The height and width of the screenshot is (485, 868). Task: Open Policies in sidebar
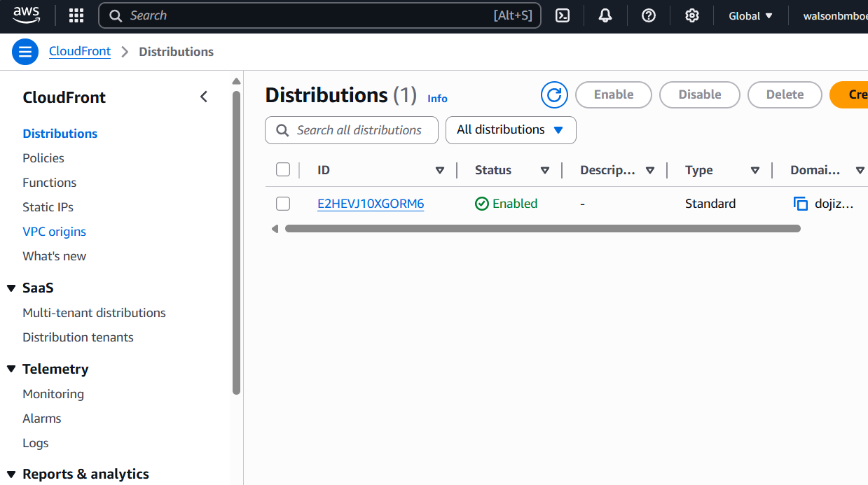point(43,158)
